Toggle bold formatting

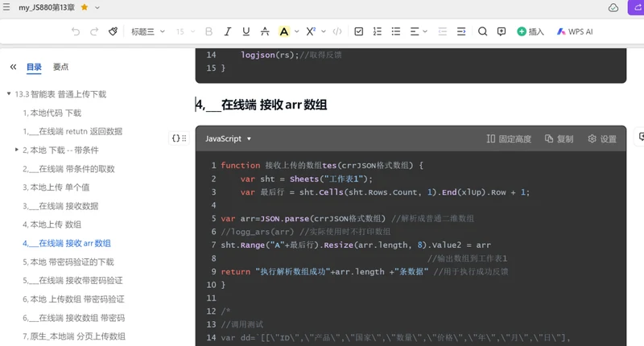tap(208, 31)
